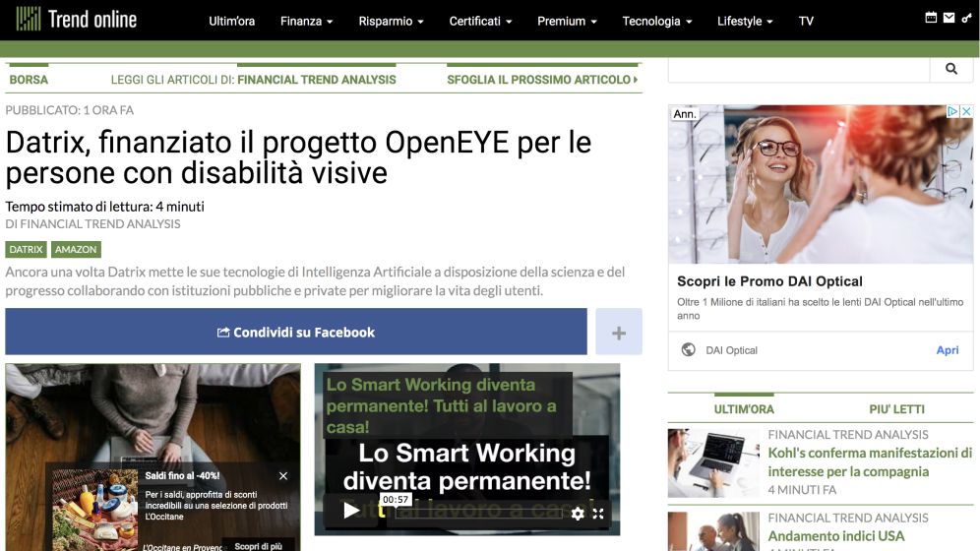Click the DAI Optical ad glasses image
This screenshot has width=980, height=551.
[x=821, y=184]
